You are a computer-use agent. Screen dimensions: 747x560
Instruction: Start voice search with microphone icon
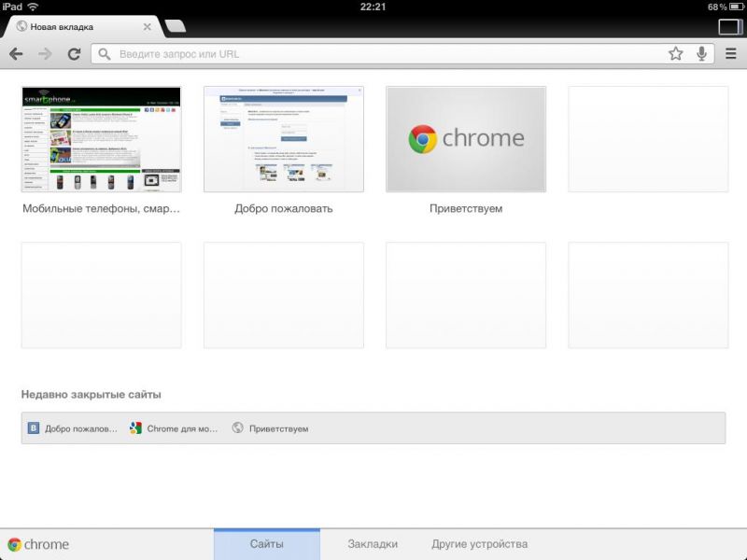(701, 54)
